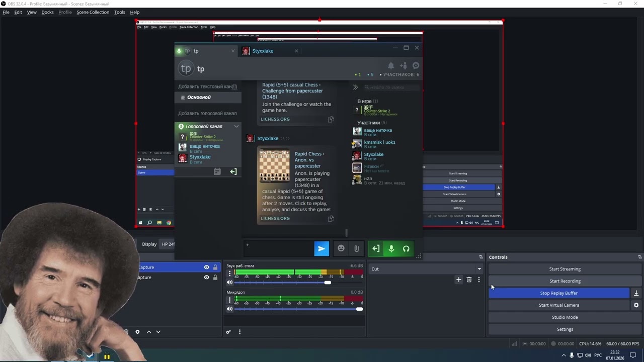Mute the Звук раб. стола audio track
644x362 pixels.
point(230,283)
